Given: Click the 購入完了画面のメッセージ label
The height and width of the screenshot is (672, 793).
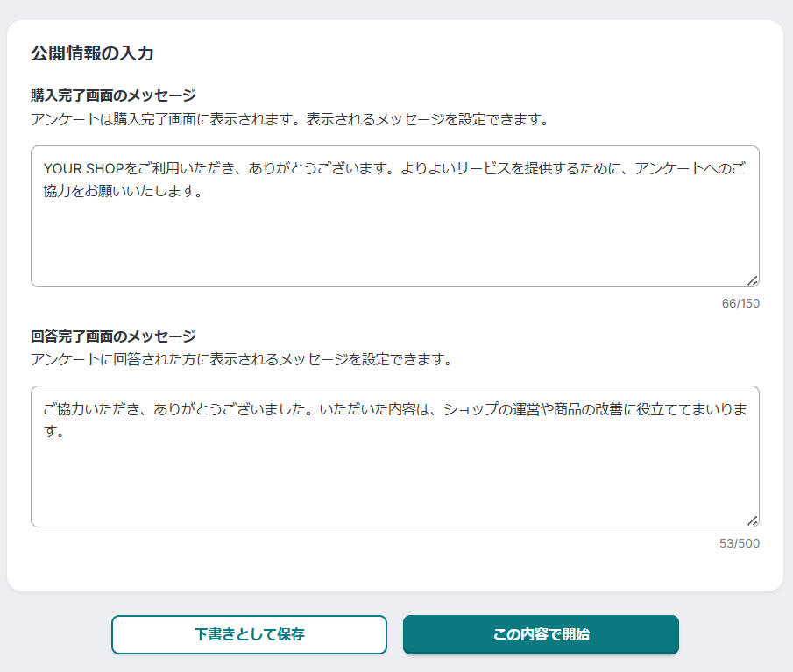Looking at the screenshot, I should 113,95.
